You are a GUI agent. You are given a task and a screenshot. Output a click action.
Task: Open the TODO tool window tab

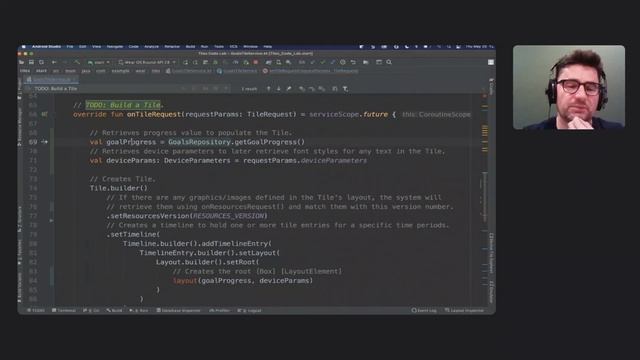[36, 311]
